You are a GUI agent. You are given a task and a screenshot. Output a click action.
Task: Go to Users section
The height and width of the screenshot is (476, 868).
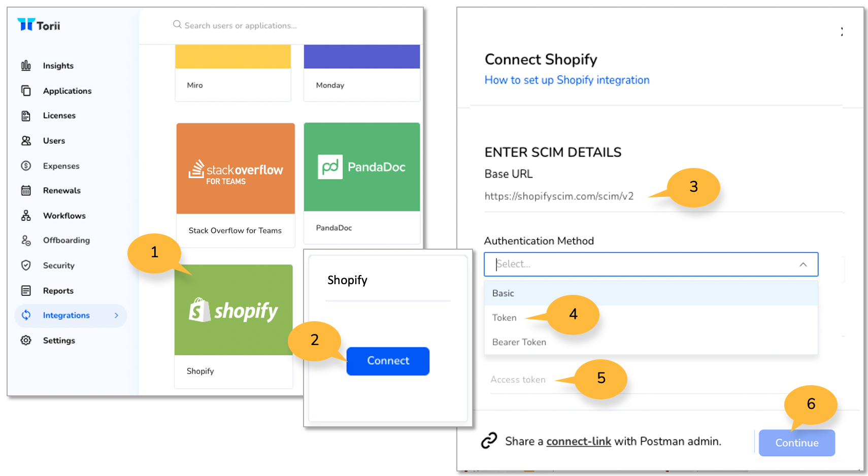[x=54, y=141]
